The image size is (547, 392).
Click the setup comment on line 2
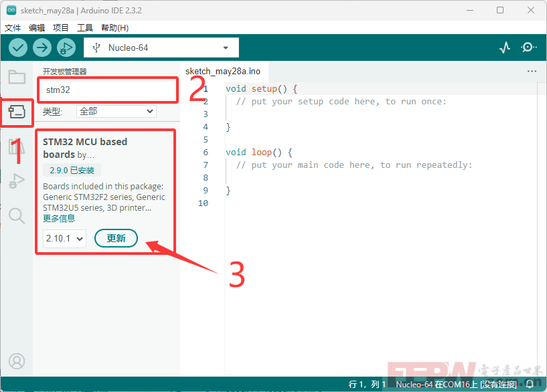[341, 102]
